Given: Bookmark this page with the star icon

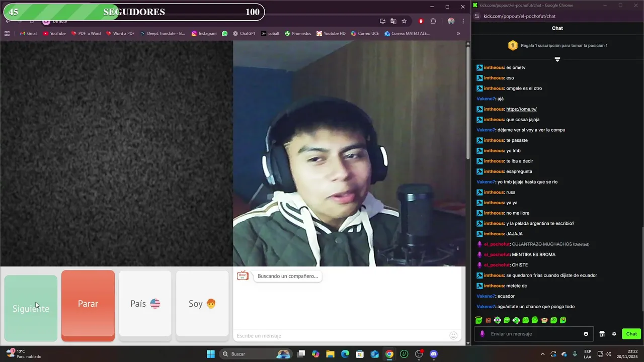Looking at the screenshot, I should pyautogui.click(x=404, y=21).
